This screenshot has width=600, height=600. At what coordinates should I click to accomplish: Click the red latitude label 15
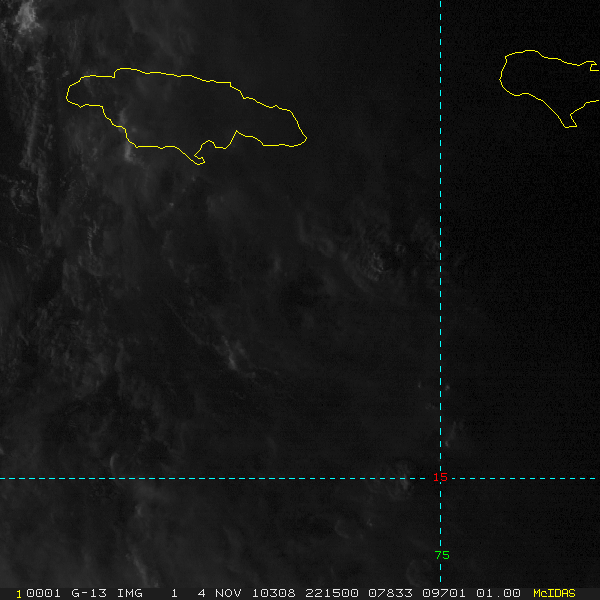[440, 478]
